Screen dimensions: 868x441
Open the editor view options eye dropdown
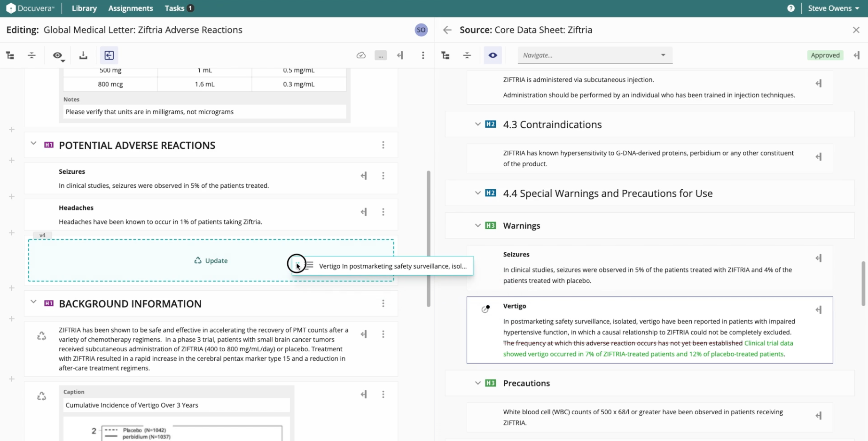[x=58, y=56]
